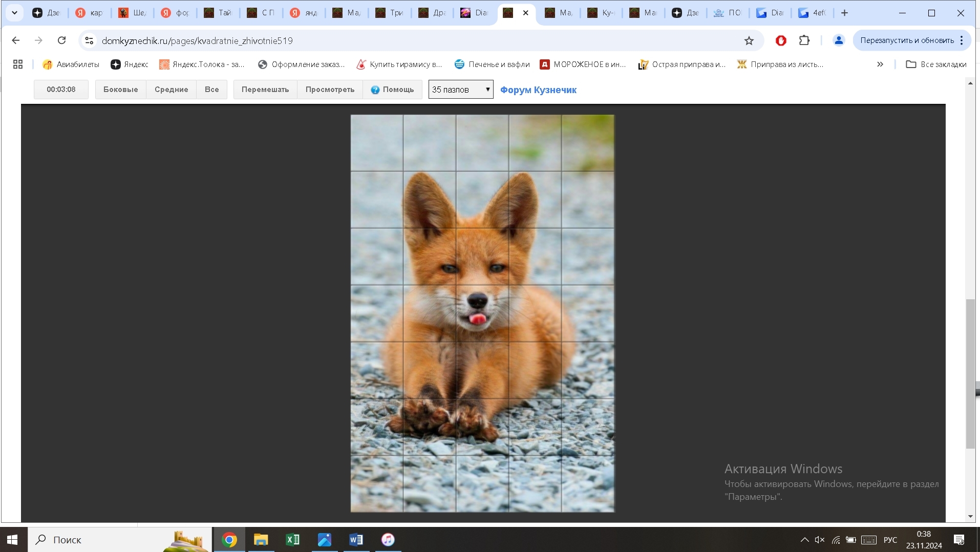Image resolution: width=980 pixels, height=552 pixels.
Task: Open Excel from the taskbar
Action: 293,540
